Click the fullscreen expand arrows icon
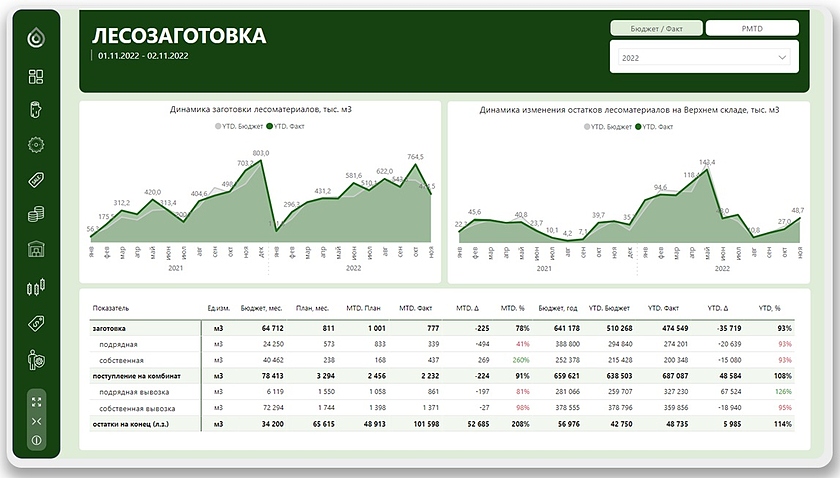 pos(36,401)
